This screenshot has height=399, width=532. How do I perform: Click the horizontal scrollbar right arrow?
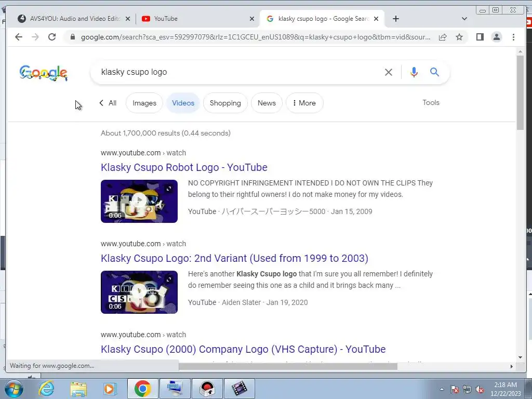512,366
